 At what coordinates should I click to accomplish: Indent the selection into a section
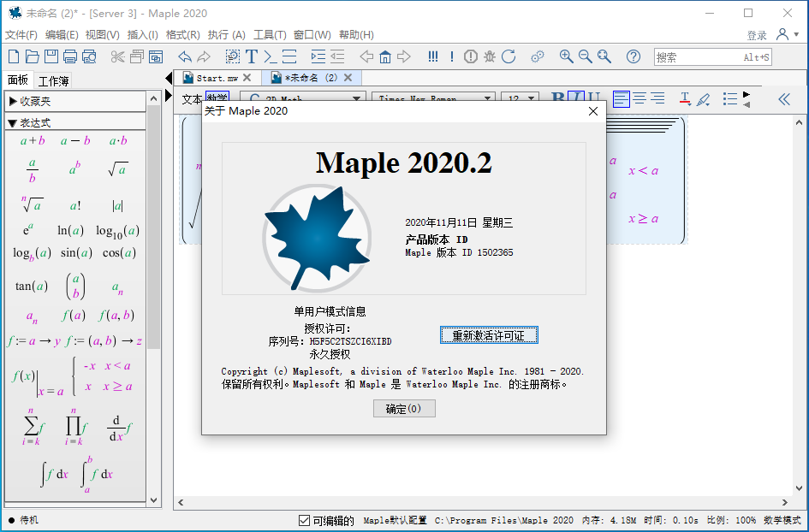(318, 56)
